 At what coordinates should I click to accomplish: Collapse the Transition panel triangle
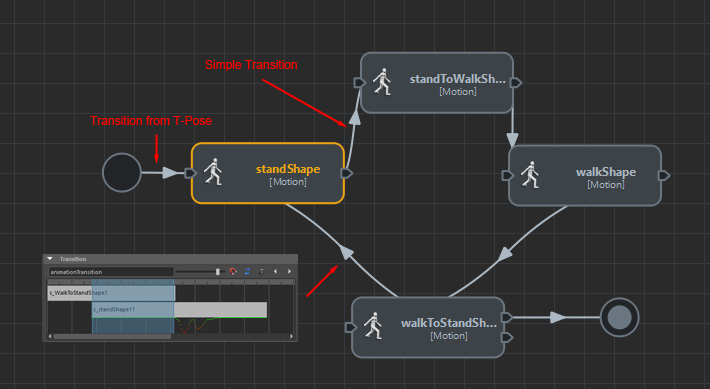coord(50,259)
